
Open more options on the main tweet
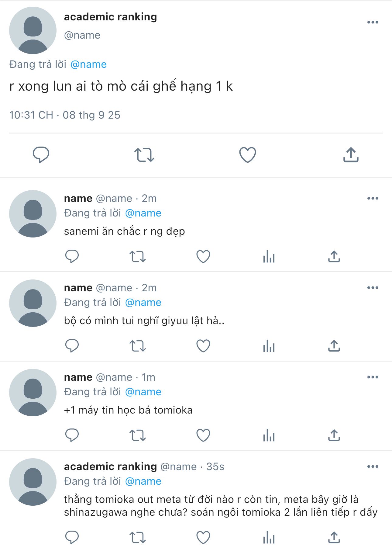[x=373, y=22]
